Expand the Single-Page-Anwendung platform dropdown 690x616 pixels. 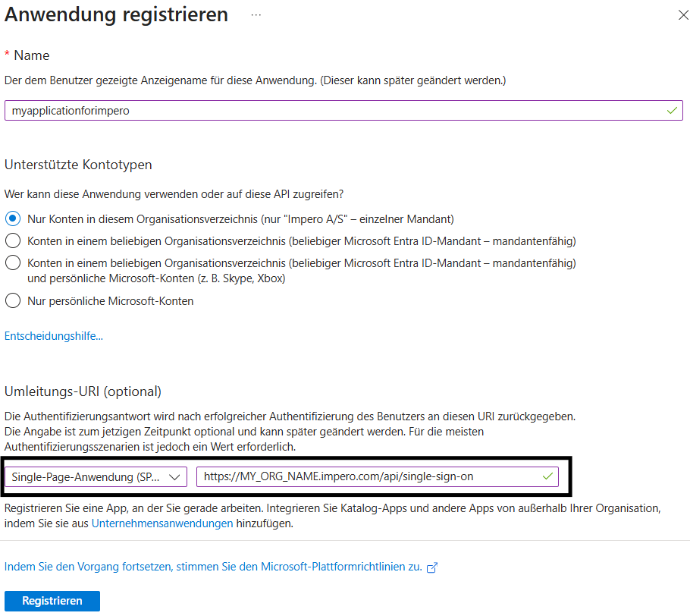96,476
